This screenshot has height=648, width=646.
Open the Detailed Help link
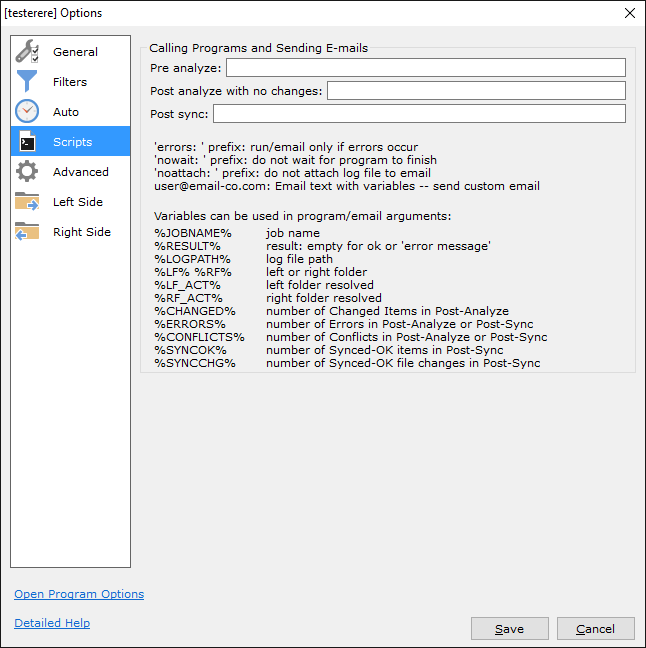(52, 623)
